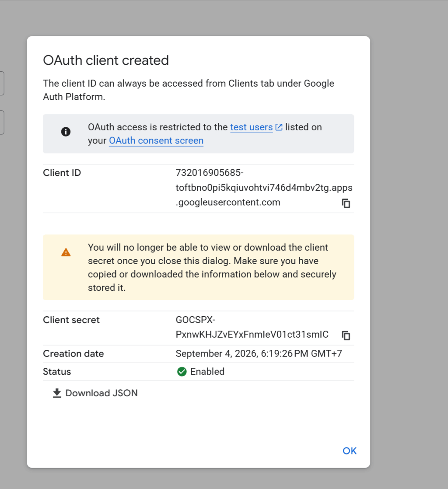The image size is (448, 489).
Task: Click the orange warning triangle icon
Action: (66, 252)
